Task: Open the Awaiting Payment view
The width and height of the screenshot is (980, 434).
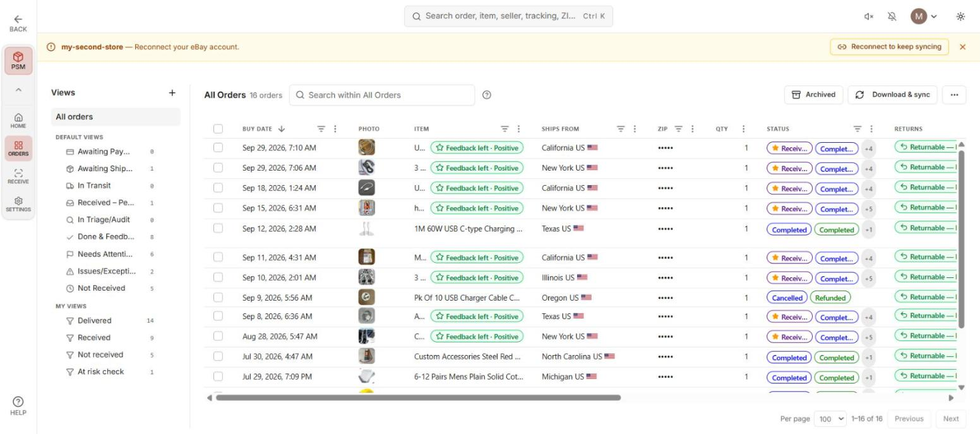Action: point(111,152)
